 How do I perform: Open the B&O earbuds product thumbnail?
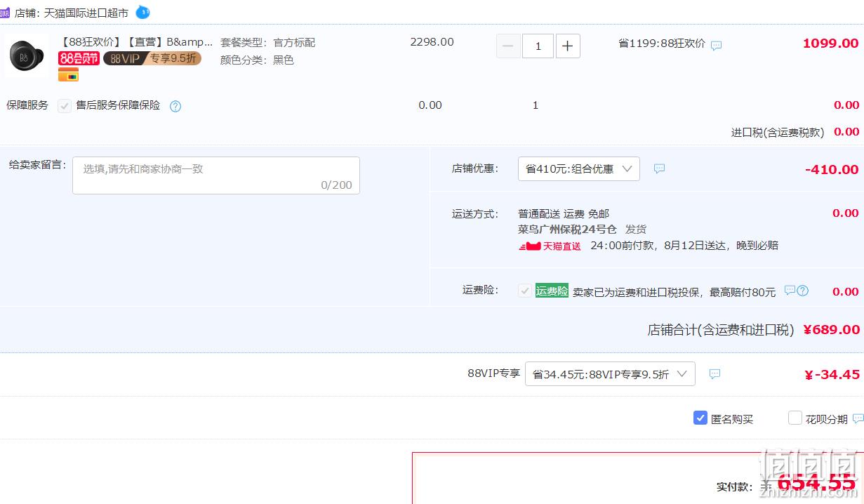pyautogui.click(x=27, y=55)
